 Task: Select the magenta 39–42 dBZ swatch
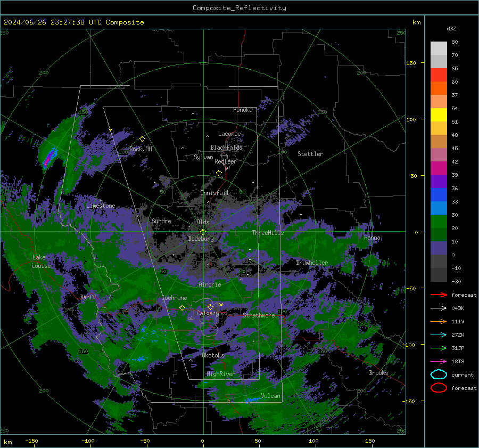click(439, 168)
